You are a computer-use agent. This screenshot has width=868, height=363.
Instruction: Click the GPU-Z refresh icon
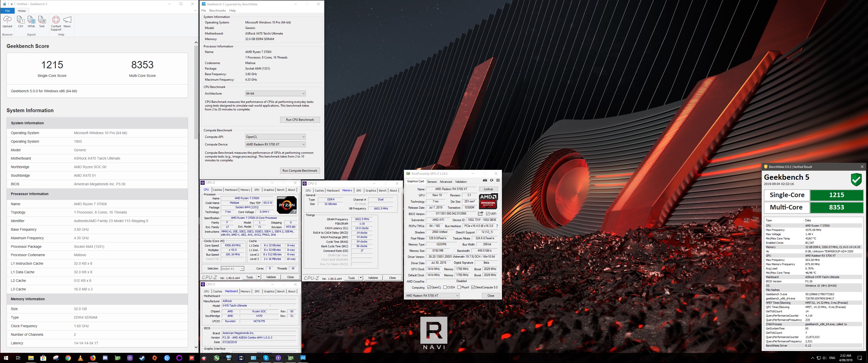(x=492, y=180)
